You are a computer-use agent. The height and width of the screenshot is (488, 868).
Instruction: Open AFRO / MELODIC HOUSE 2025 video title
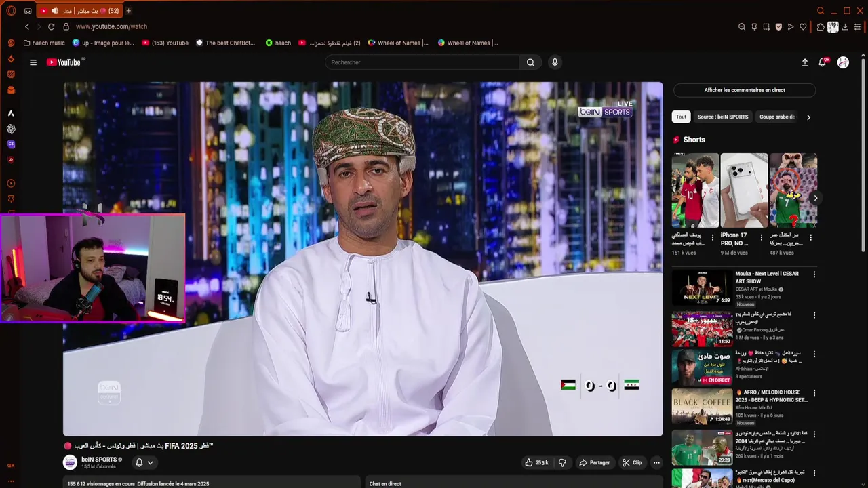[x=771, y=396]
